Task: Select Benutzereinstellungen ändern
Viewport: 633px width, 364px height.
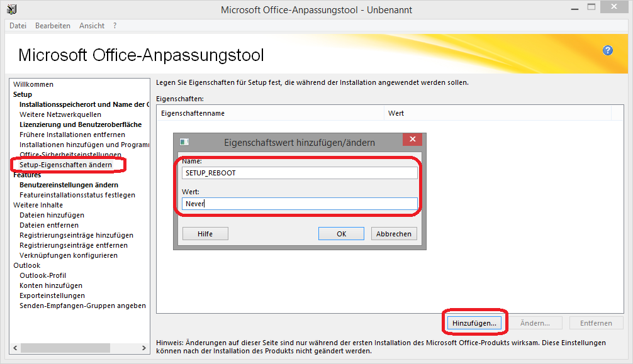Action: tap(69, 185)
